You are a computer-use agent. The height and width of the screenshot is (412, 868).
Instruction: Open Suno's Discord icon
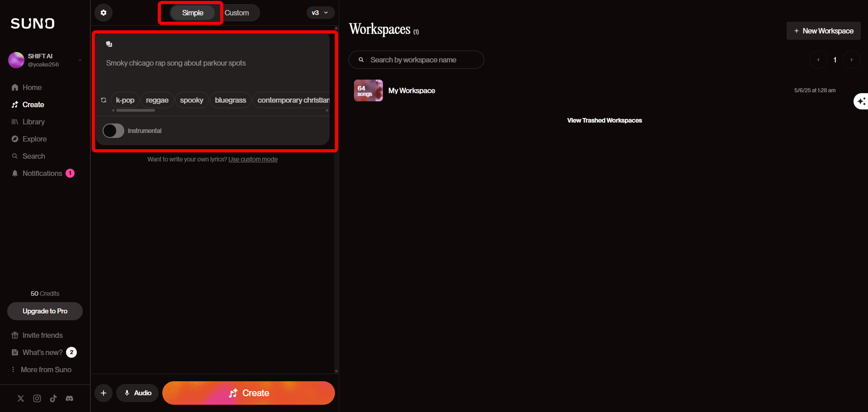click(70, 398)
